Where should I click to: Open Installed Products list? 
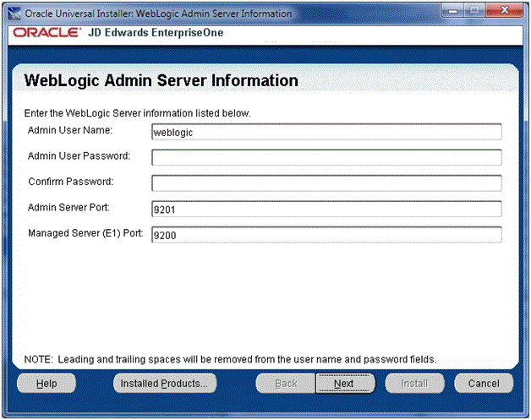click(165, 384)
